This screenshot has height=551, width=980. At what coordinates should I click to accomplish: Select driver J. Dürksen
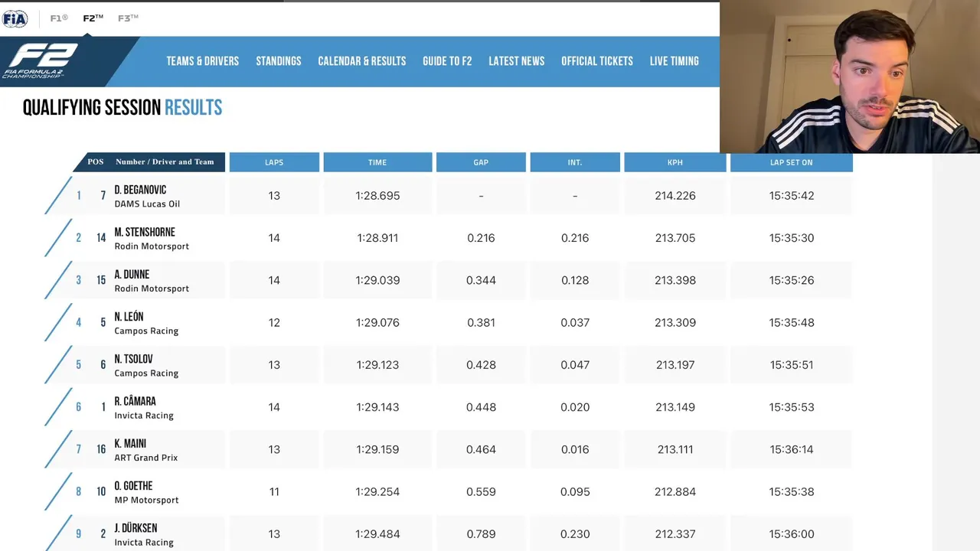(x=136, y=528)
